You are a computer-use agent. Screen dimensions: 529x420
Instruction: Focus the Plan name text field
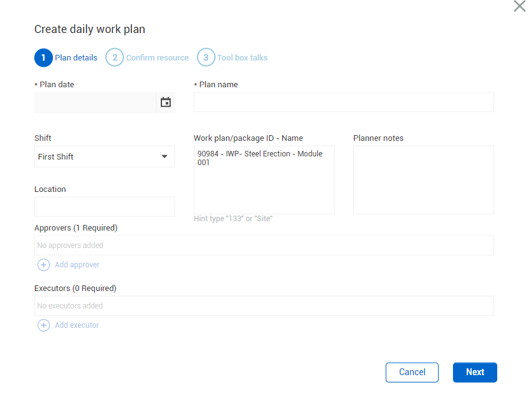(343, 102)
